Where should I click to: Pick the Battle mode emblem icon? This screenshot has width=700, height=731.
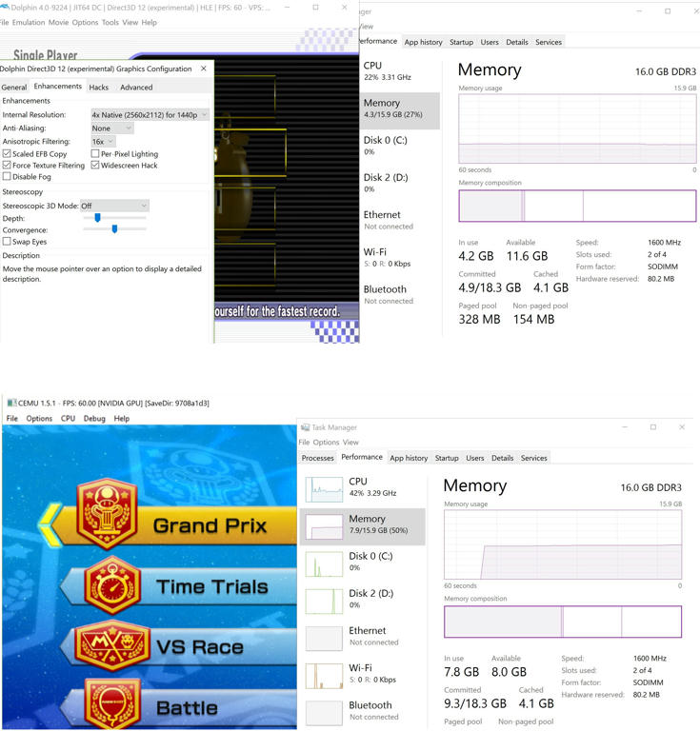coord(112,704)
